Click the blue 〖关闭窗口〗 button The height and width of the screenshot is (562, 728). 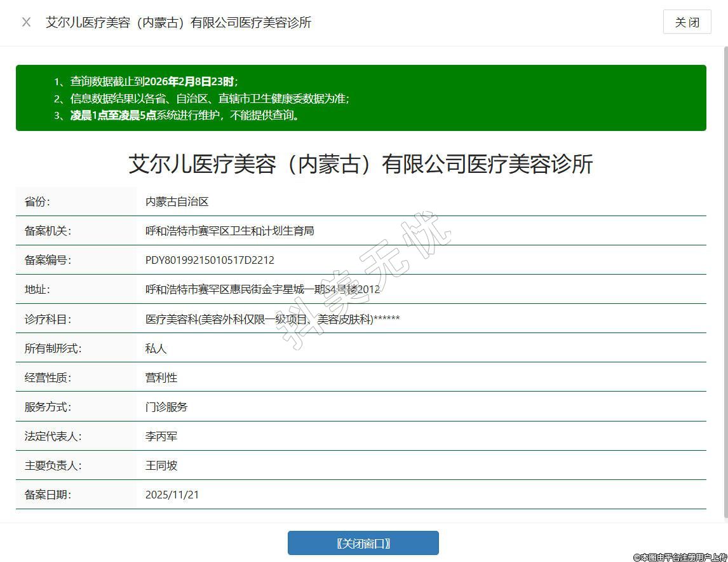[363, 543]
